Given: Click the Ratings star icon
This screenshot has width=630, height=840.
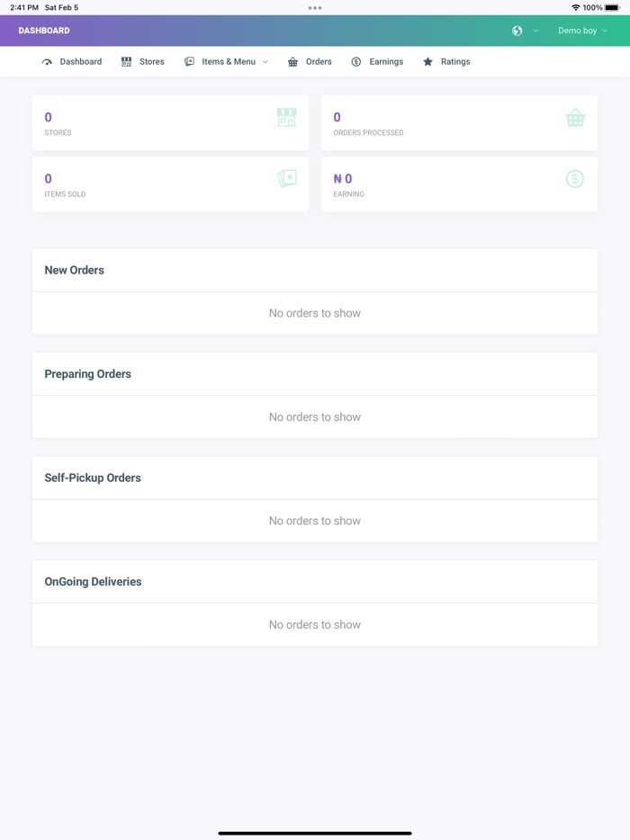Looking at the screenshot, I should point(427,61).
